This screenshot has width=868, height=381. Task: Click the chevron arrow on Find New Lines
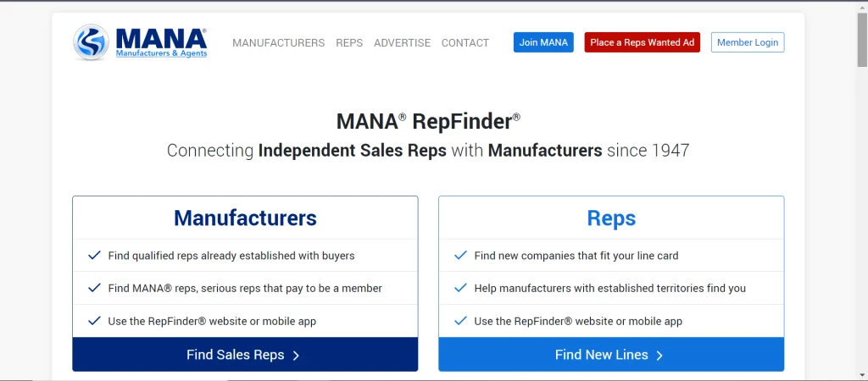[659, 356]
